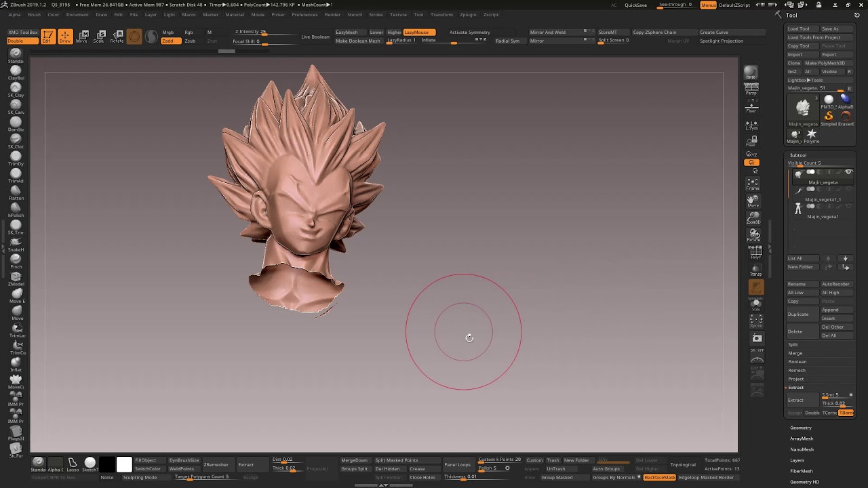The width and height of the screenshot is (868, 488).
Task: Toggle visibility eye of Majin_vegeta subtool
Action: click(848, 172)
